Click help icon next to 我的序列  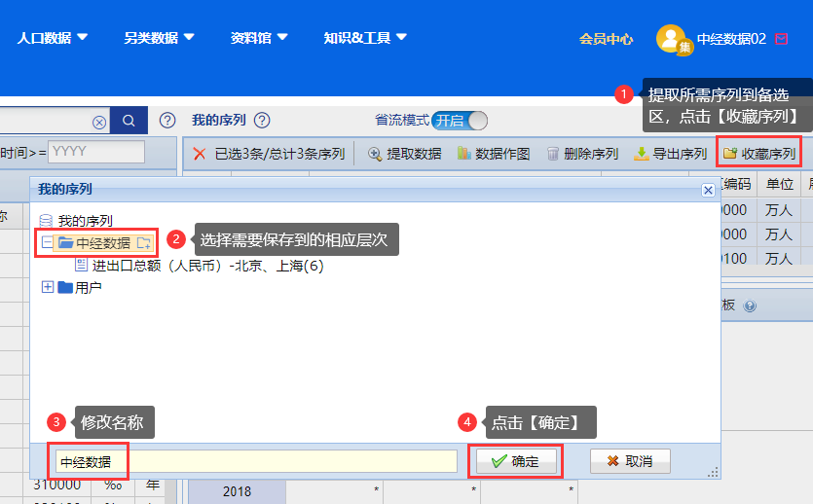click(261, 121)
